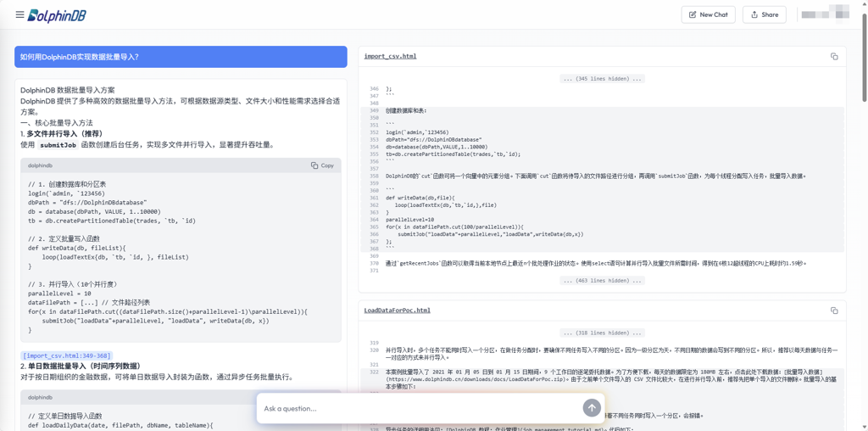Copy the LoadDataForPoc.html source panel
Screen dimensions: 868x431
tap(834, 311)
